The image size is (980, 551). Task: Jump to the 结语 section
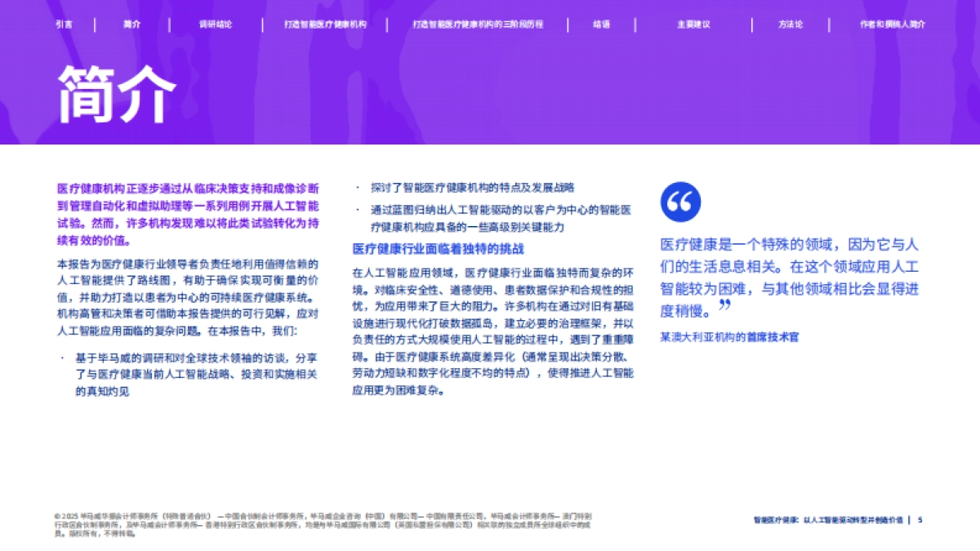tap(602, 25)
